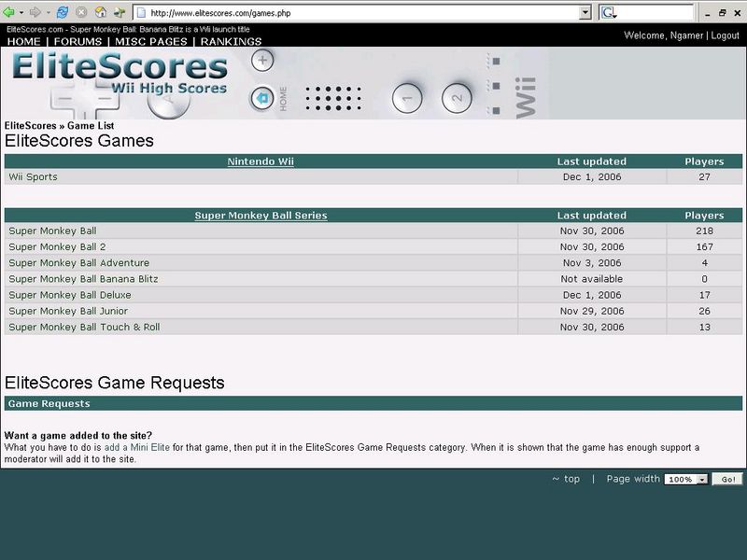Click the Wii remote 2 button graphic
Viewport: 747px width, 560px height.
click(x=457, y=99)
